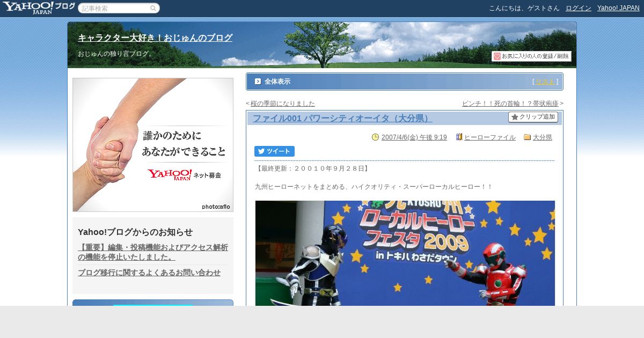Click the clock icon by post date
Image resolution: width=644 pixels, height=338 pixels.
[375, 137]
